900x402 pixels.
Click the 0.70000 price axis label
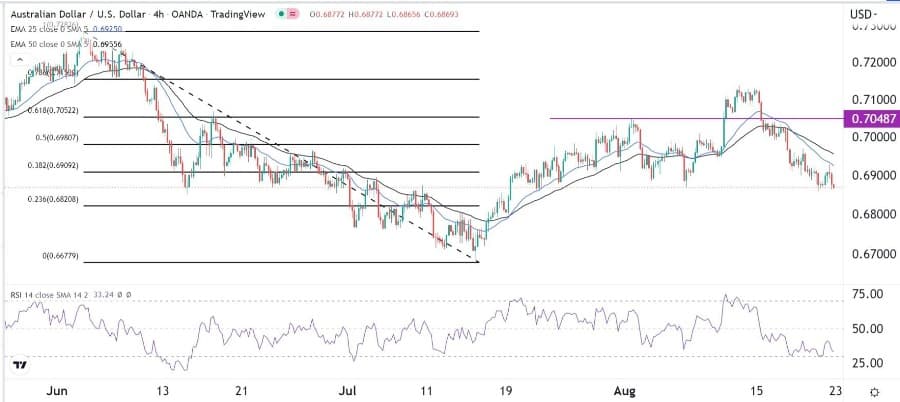click(872, 137)
